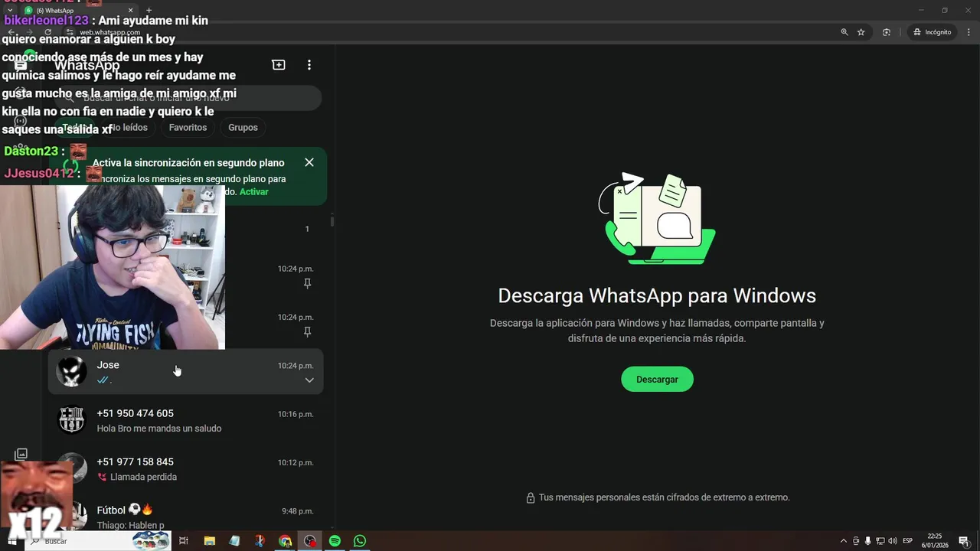Click the missed call icon in chat

coord(102,477)
